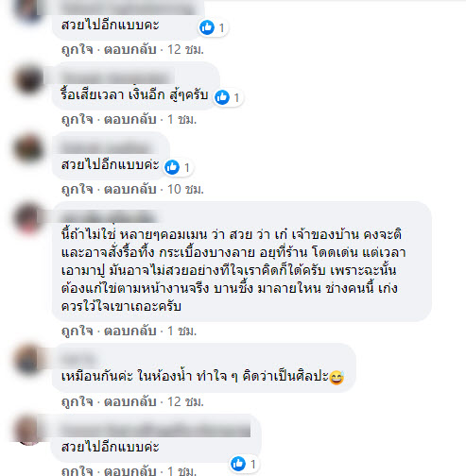The width and height of the screenshot is (466, 476).
Task: Click ตอบกลับ under the long tile comment
Action: coord(130,331)
